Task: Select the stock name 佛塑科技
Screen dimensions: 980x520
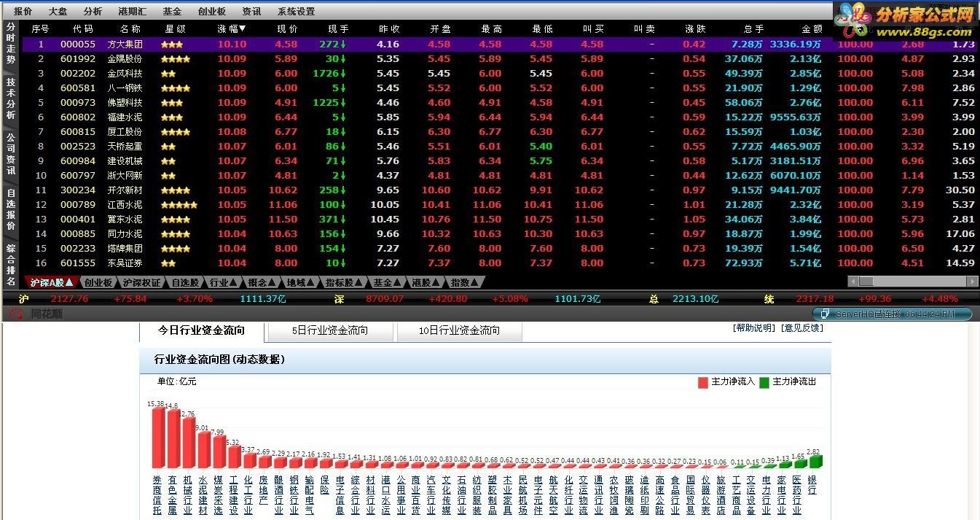Action: tap(125, 103)
